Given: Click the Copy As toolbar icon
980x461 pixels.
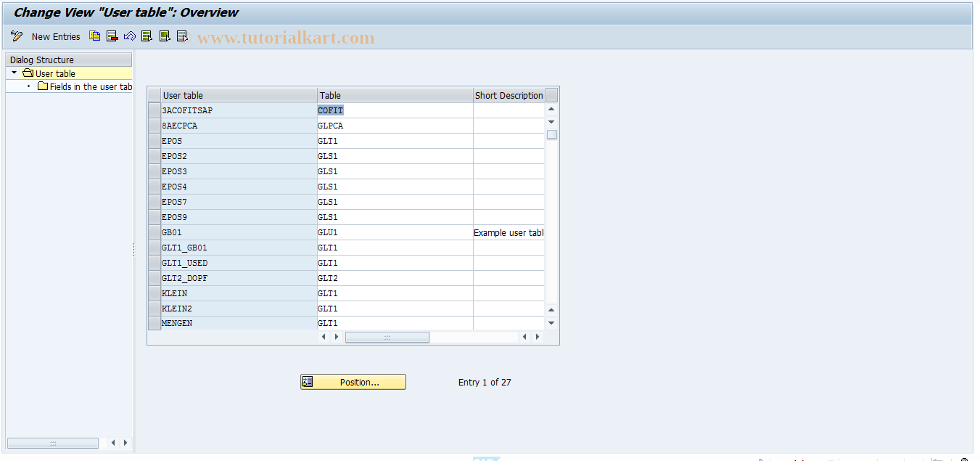Looking at the screenshot, I should (x=94, y=36).
